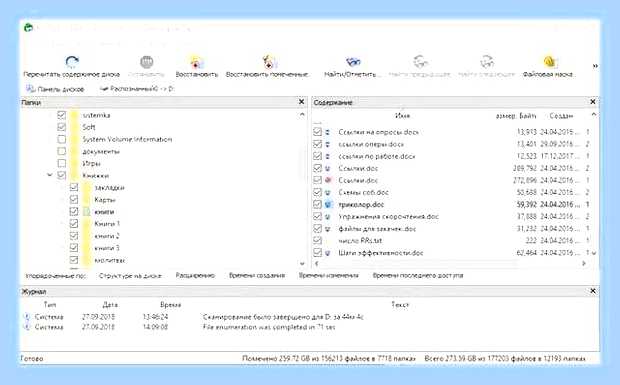Click the file list horizontal scroll-right arrow
Screen dimensions: 620x385
tap(584, 263)
